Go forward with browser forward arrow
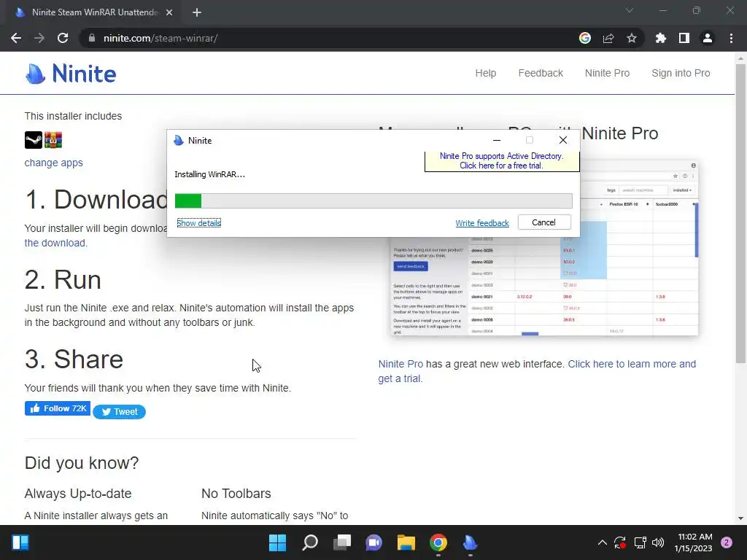This screenshot has width=747, height=560. tap(39, 38)
